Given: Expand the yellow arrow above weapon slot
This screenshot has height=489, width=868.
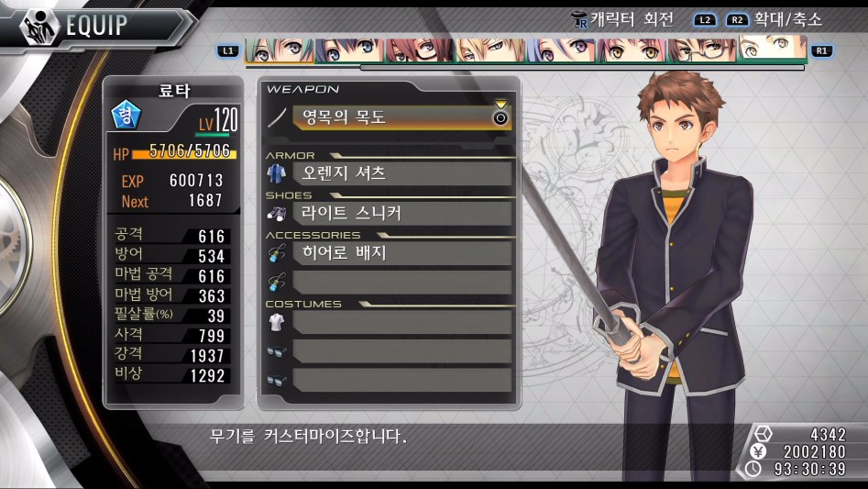Looking at the screenshot, I should point(500,104).
